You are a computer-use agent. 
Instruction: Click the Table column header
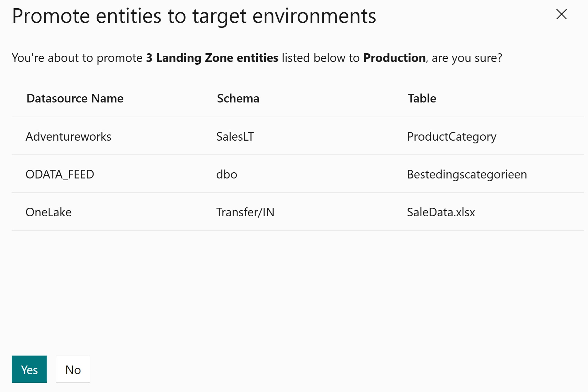coord(422,99)
